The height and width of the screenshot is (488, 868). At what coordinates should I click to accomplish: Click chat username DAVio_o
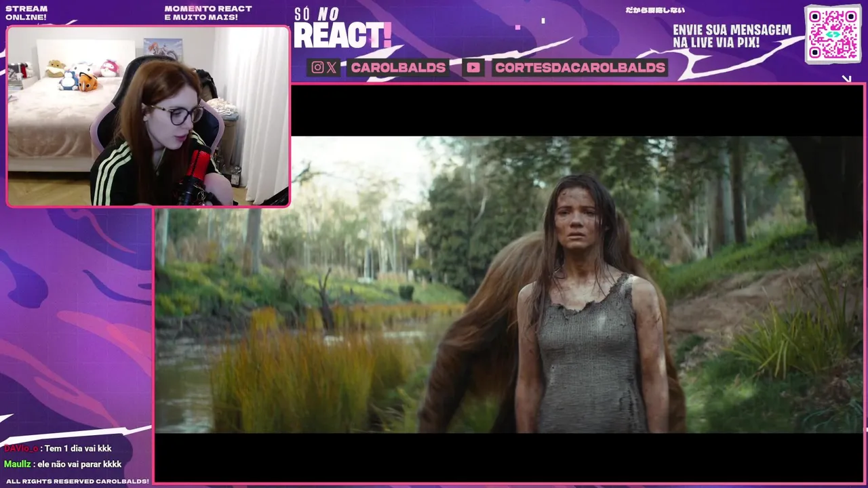(x=21, y=449)
